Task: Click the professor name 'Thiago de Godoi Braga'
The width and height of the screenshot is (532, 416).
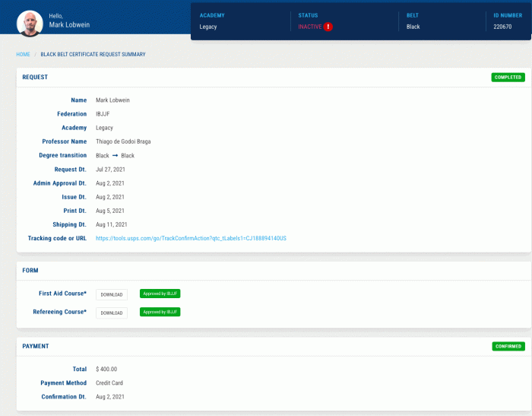Action: (123, 141)
